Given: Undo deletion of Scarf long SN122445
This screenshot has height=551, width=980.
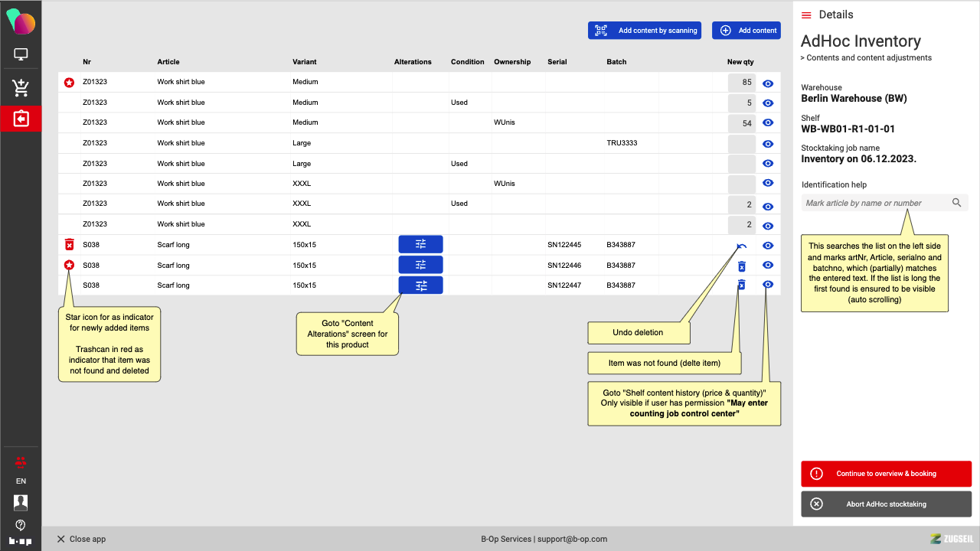Looking at the screenshot, I should [x=741, y=246].
